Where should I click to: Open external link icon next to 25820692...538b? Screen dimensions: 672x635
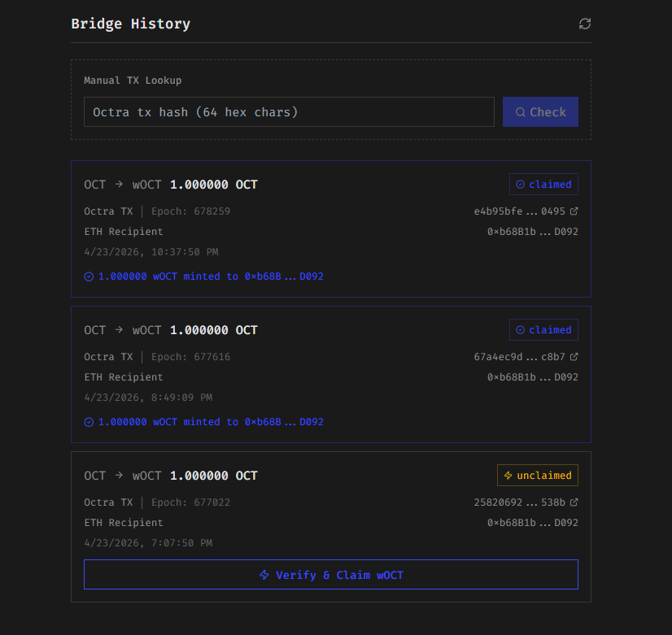point(574,502)
